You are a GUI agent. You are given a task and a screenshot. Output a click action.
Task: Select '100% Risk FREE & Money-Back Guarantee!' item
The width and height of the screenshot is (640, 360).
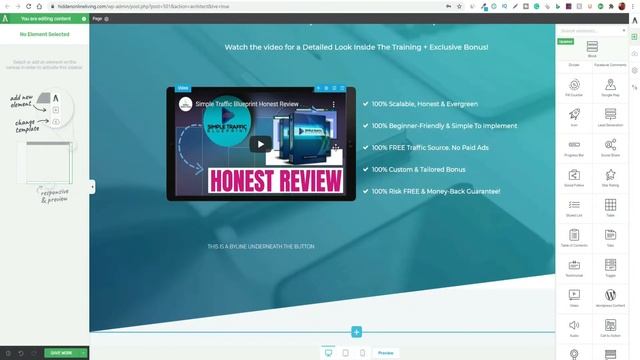point(436,191)
